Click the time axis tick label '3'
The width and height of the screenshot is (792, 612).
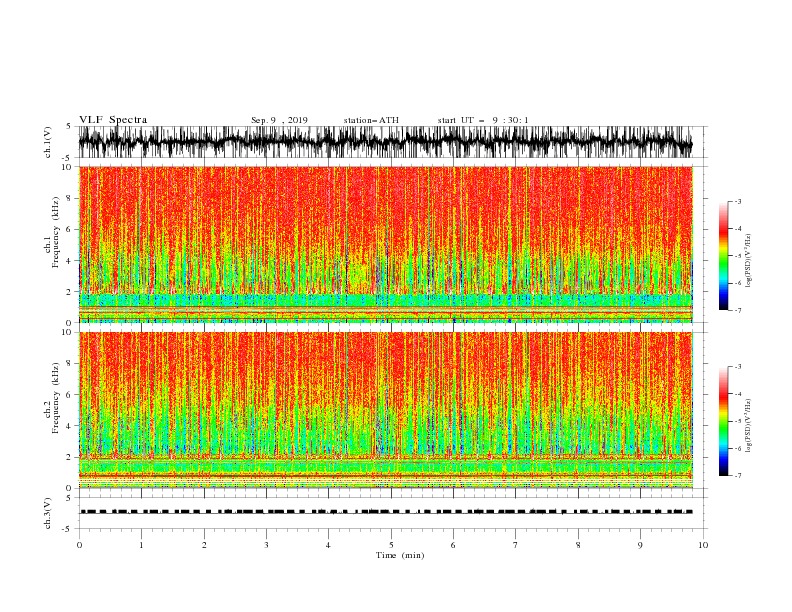coord(266,545)
